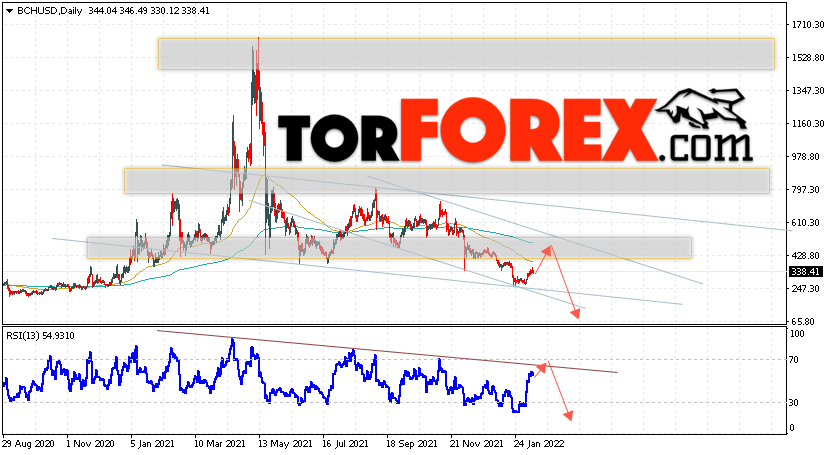Select the BCHUSD,Daily chart title
827x455 pixels.
pyautogui.click(x=50, y=11)
